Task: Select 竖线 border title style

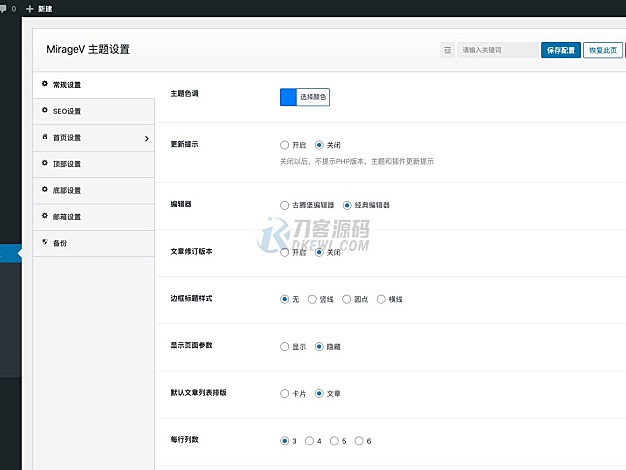Action: click(x=312, y=299)
